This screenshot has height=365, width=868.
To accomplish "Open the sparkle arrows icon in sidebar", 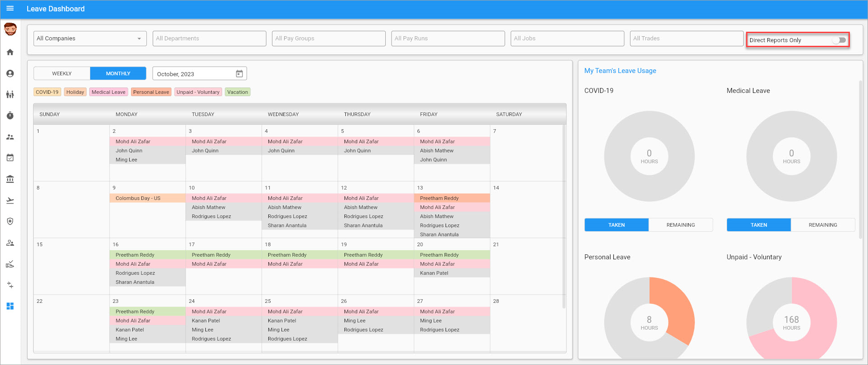I will coord(10,285).
